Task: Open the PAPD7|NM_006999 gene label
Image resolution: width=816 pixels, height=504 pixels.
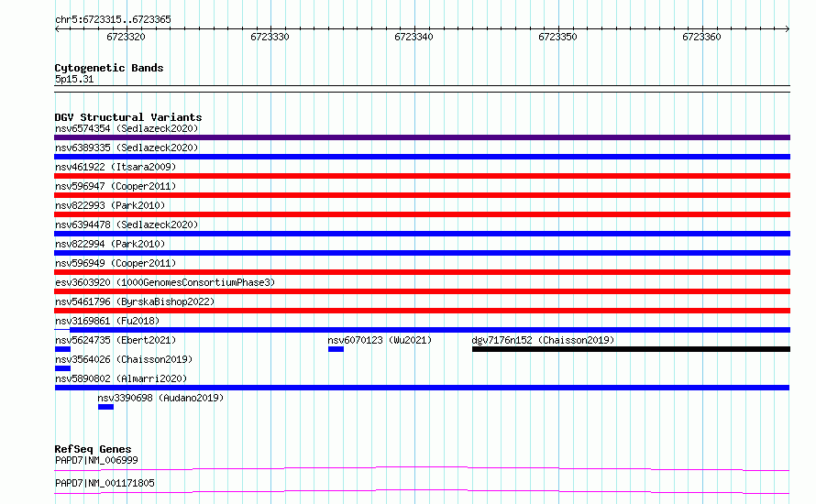Action: pos(96,460)
